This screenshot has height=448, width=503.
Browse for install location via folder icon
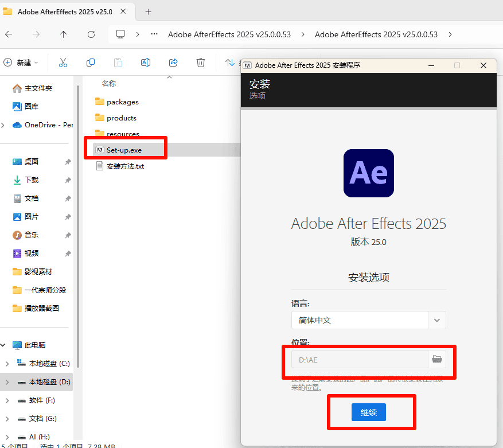click(437, 359)
